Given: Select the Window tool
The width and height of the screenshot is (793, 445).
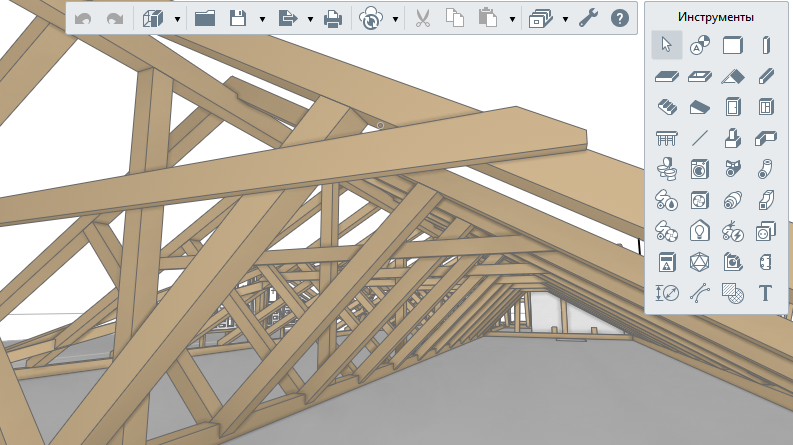Looking at the screenshot, I should pyautogui.click(x=766, y=107).
